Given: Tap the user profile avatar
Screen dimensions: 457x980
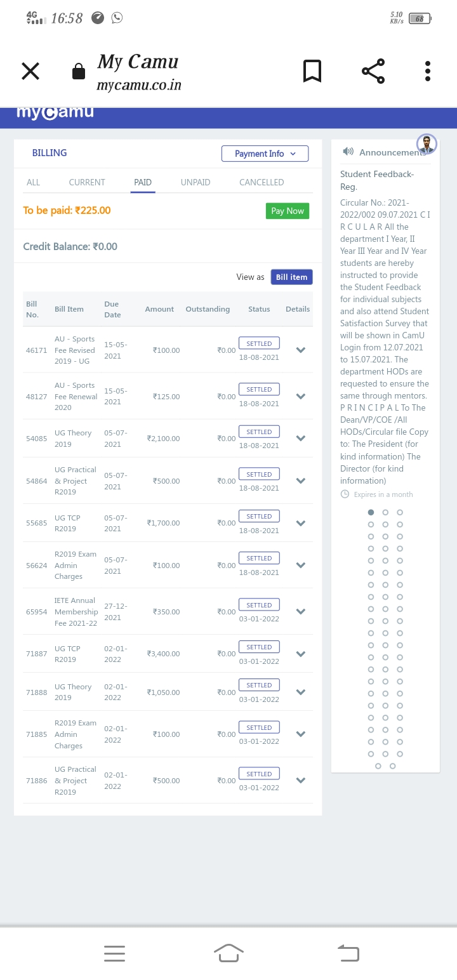Looking at the screenshot, I should click(427, 144).
